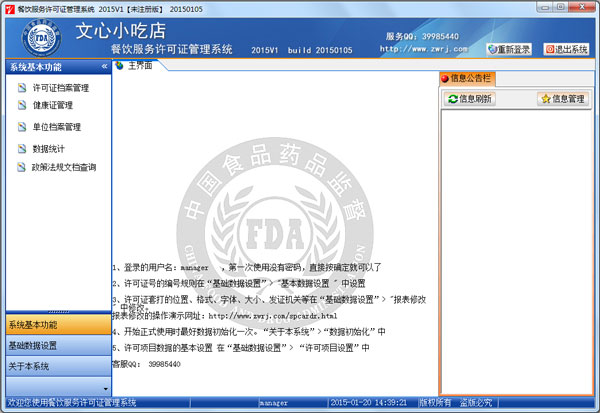The width and height of the screenshot is (600, 413).
Task: Expand the navigation pane overflow dropdown arrow
Action: (x=106, y=389)
